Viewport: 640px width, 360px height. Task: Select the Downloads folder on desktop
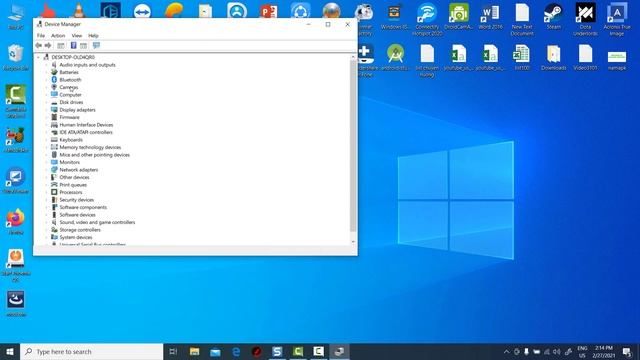point(553,58)
